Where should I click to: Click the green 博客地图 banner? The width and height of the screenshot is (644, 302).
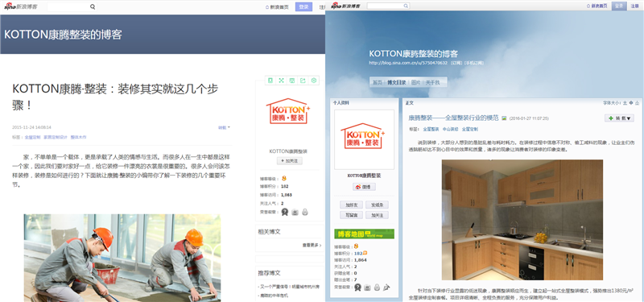pos(364,234)
